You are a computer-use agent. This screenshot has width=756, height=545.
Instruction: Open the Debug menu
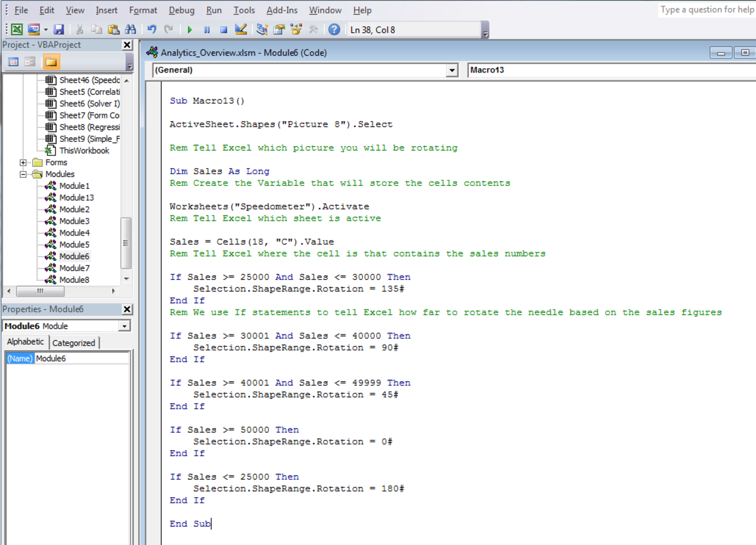point(181,10)
